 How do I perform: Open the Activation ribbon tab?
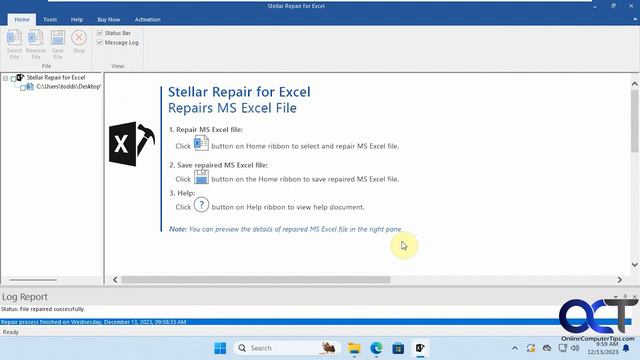(147, 19)
